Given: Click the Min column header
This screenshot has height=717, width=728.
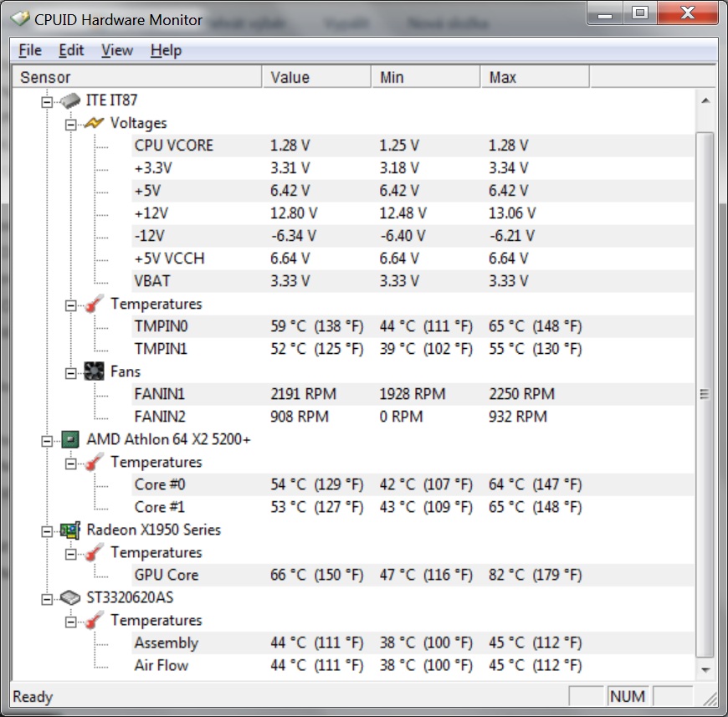Looking at the screenshot, I should pyautogui.click(x=426, y=77).
